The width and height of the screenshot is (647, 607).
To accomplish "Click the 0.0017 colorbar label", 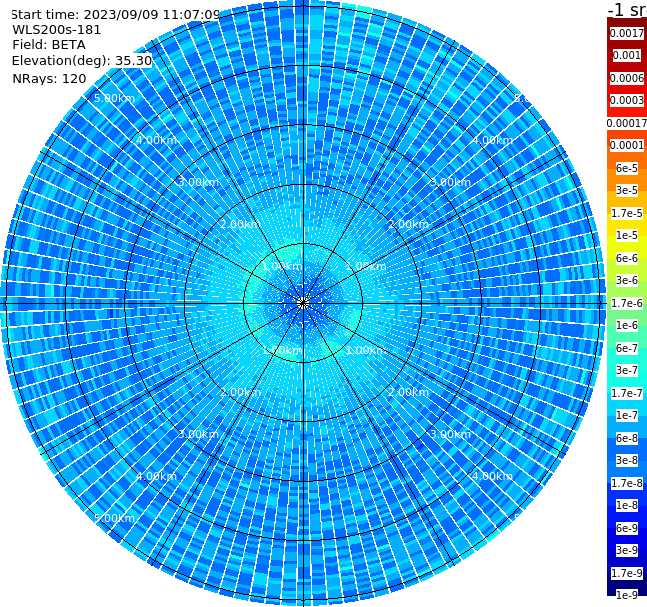I will (x=627, y=33).
